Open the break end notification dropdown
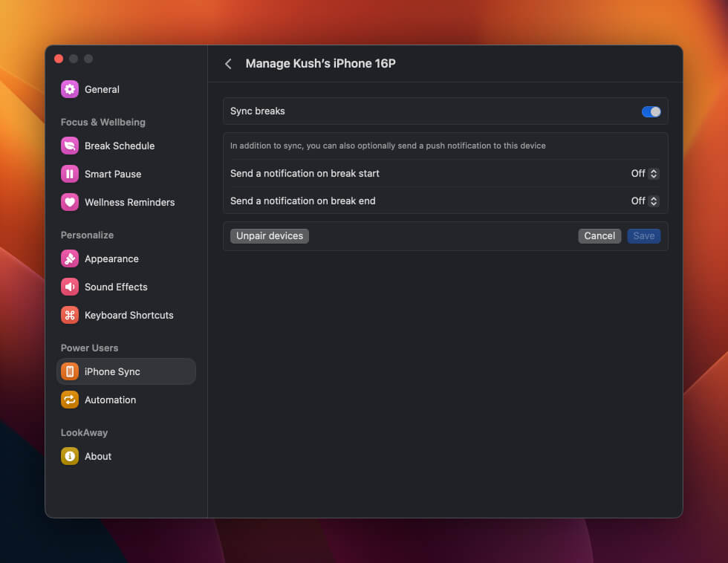Screen dimensions: 728x563 [645, 201]
